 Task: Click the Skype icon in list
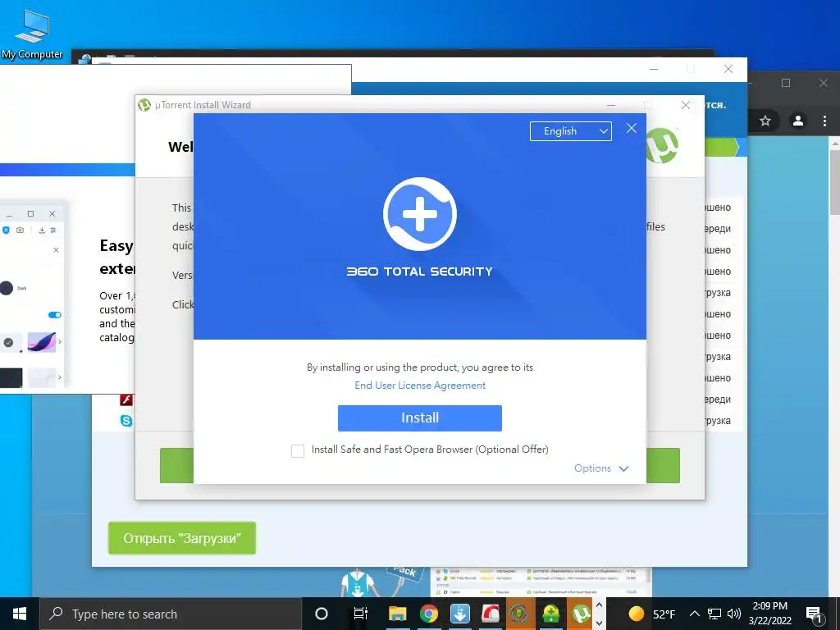point(126,421)
